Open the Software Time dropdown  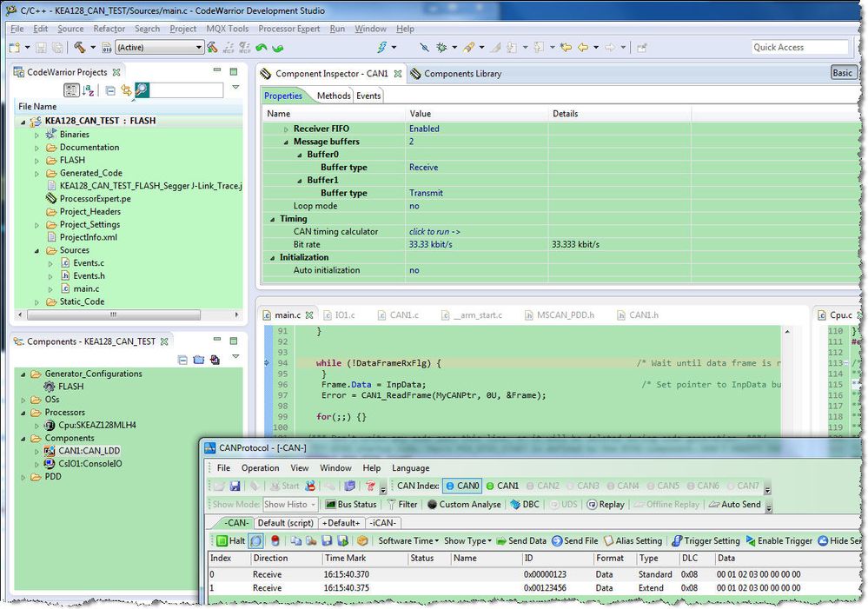pyautogui.click(x=408, y=541)
